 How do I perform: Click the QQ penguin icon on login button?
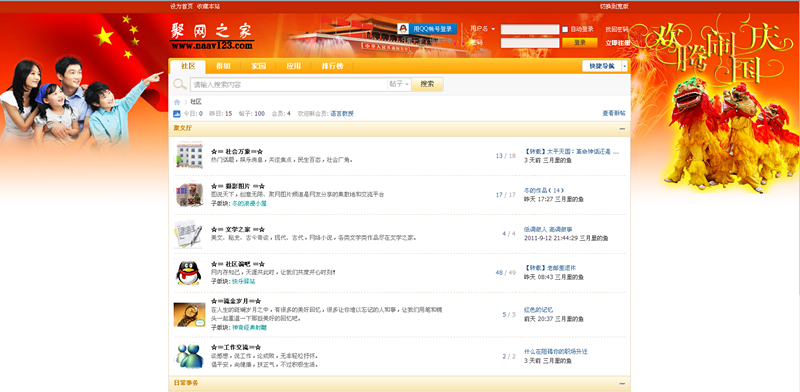[x=403, y=29]
